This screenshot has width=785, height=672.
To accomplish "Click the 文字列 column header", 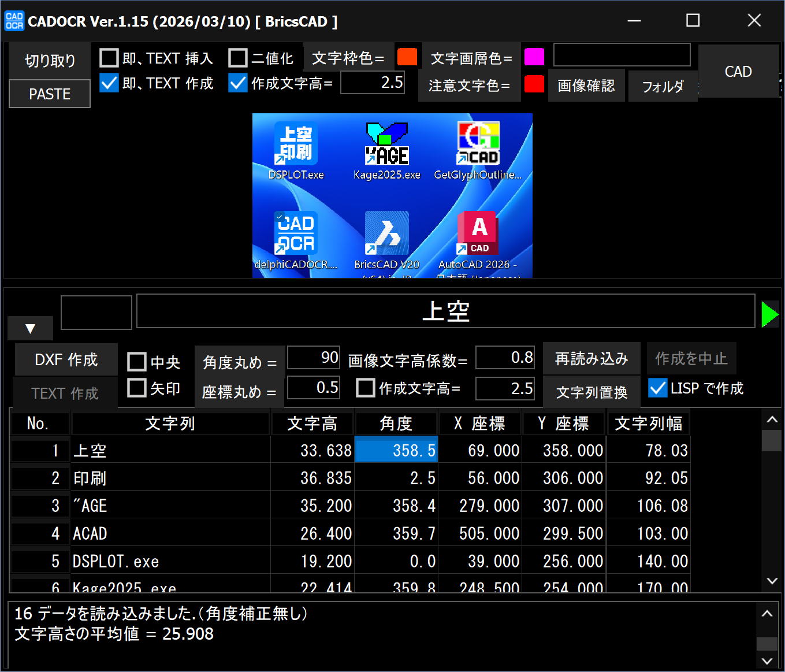I will point(170,424).
